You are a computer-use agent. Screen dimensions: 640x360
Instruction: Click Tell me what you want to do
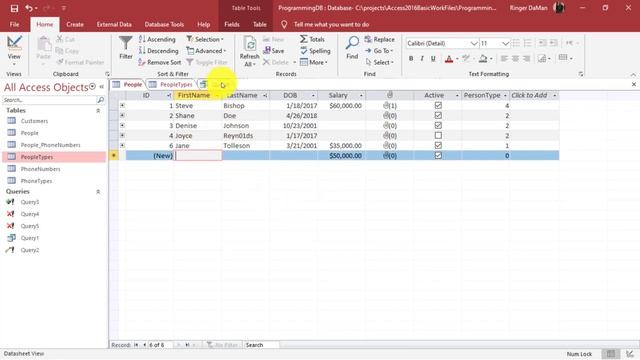pos(331,24)
